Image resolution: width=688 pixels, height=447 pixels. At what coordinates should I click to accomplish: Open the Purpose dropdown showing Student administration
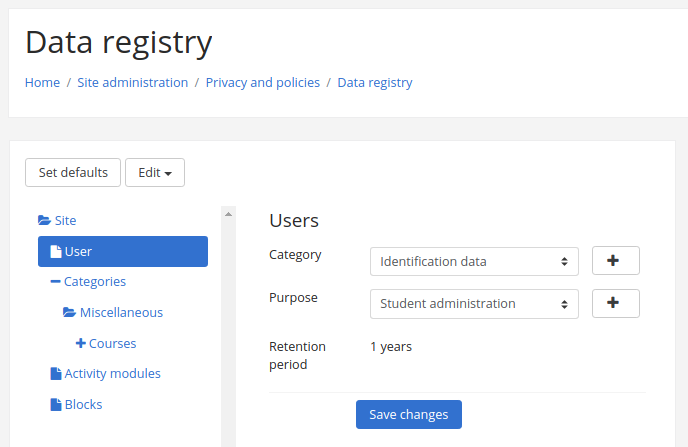[473, 304]
